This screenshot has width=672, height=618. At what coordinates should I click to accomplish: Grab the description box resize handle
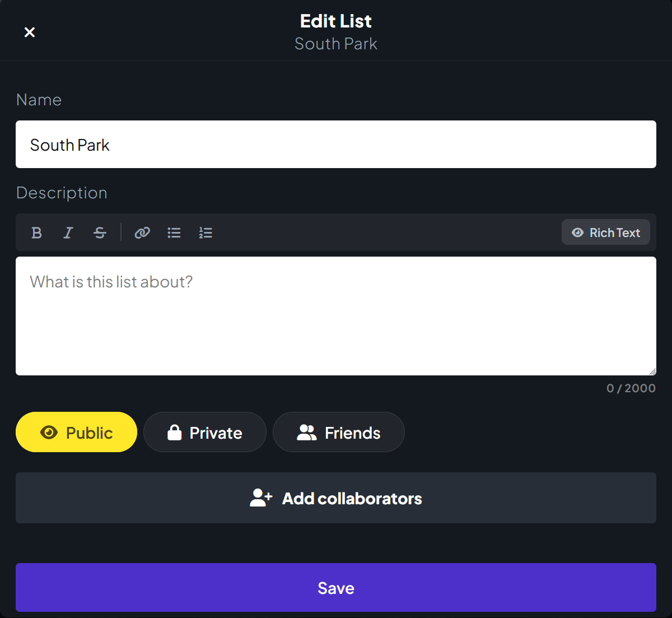(652, 371)
